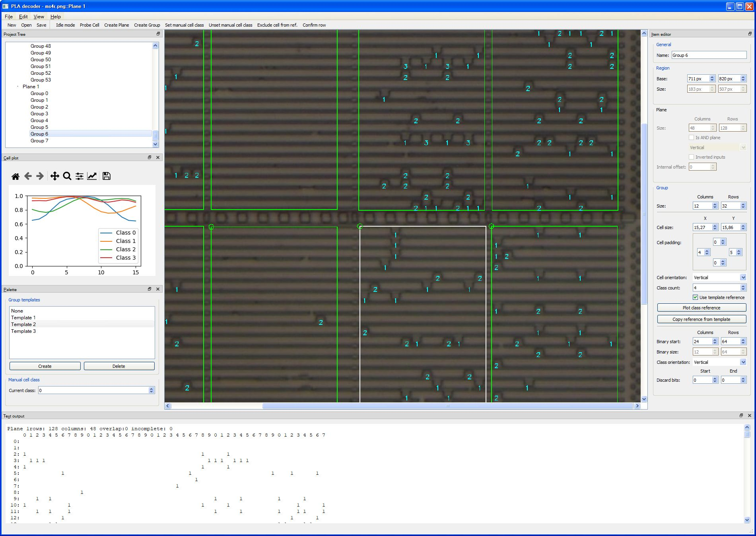Open the Class orientation dropdown
The height and width of the screenshot is (536, 756).
pyautogui.click(x=743, y=362)
